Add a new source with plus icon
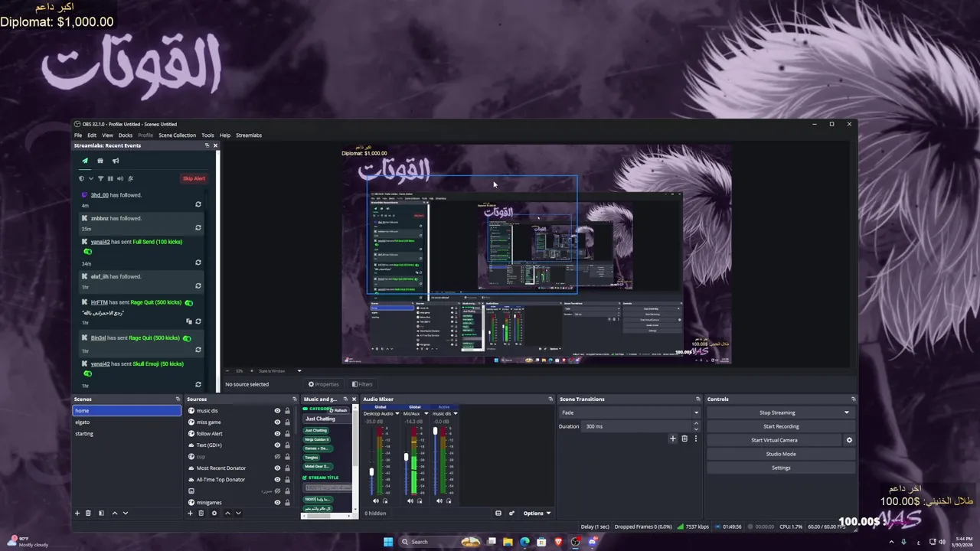This screenshot has height=551, width=980. 190,513
